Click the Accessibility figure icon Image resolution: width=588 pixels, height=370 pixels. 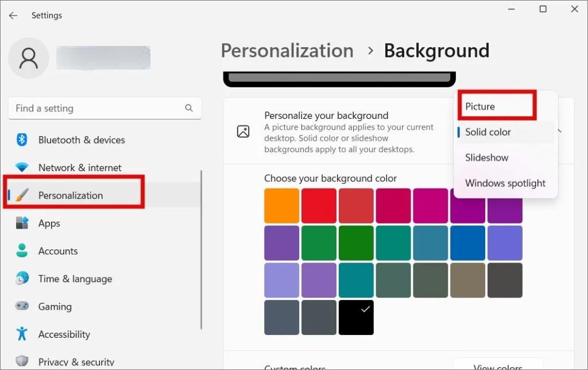[x=22, y=334]
